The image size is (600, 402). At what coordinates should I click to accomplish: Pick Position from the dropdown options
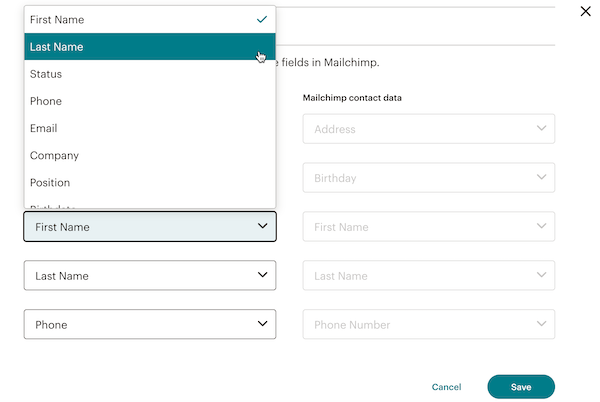click(x=150, y=183)
